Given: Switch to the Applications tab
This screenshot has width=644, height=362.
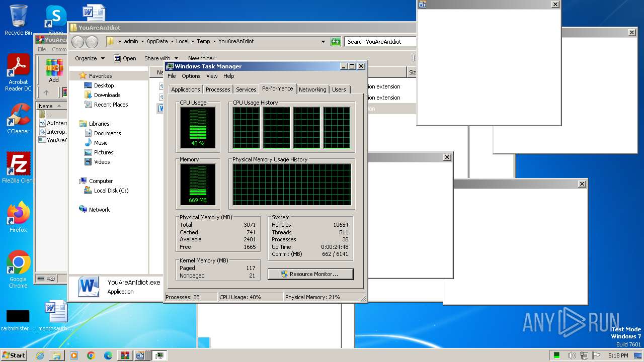Looking at the screenshot, I should click(186, 89).
